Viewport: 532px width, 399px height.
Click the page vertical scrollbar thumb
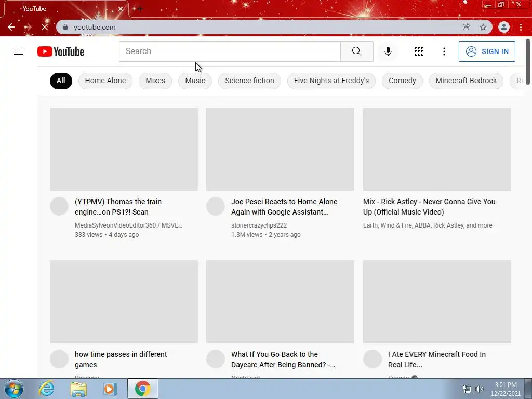coord(528,62)
